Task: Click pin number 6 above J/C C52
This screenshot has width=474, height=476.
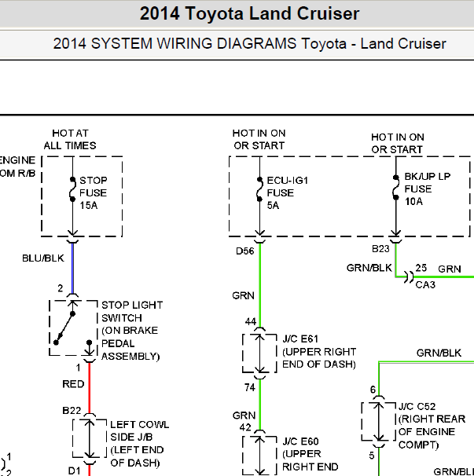Action: coord(373,390)
